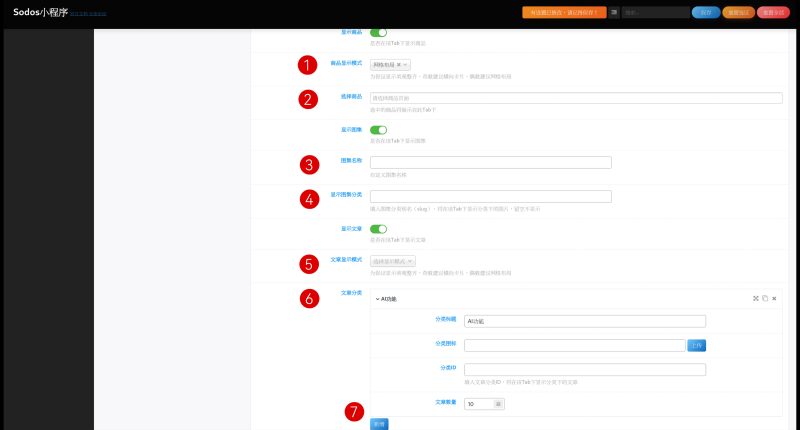Click the header search box

coord(654,13)
